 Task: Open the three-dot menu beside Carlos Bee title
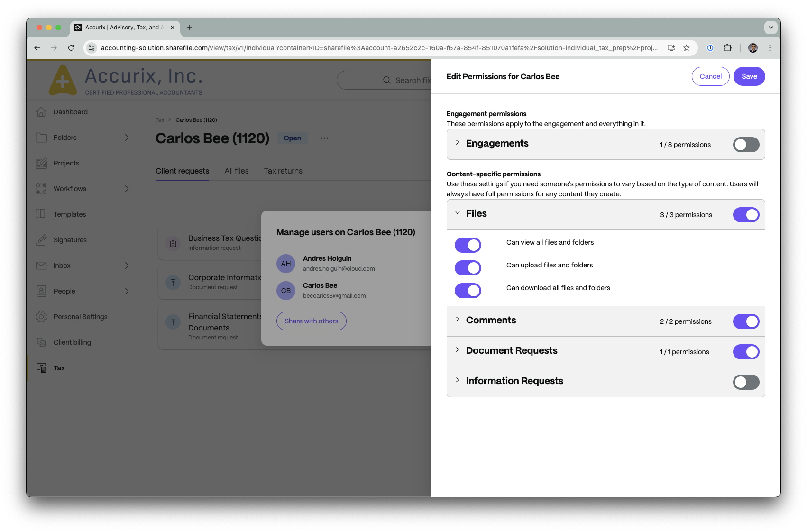click(325, 138)
